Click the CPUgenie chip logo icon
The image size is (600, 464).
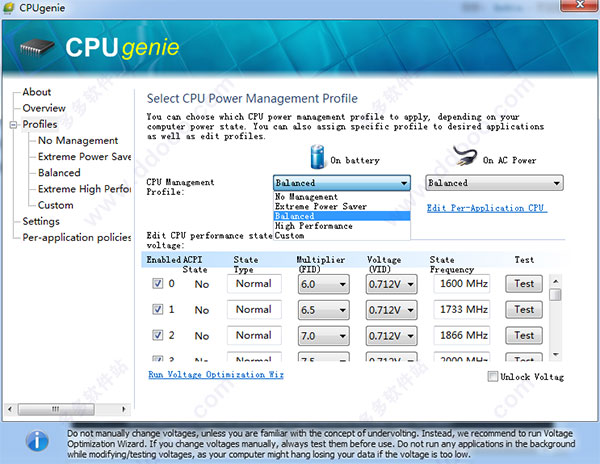[37, 47]
